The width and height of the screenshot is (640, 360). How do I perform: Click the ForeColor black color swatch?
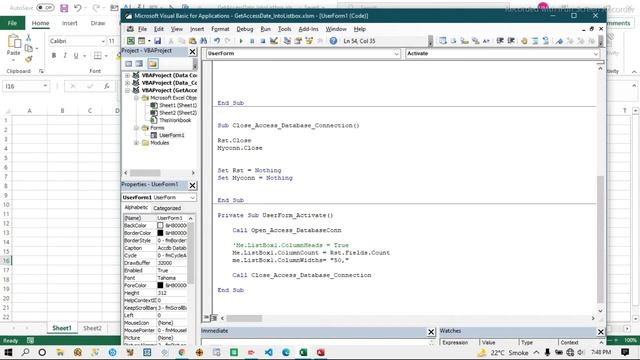tap(160, 285)
